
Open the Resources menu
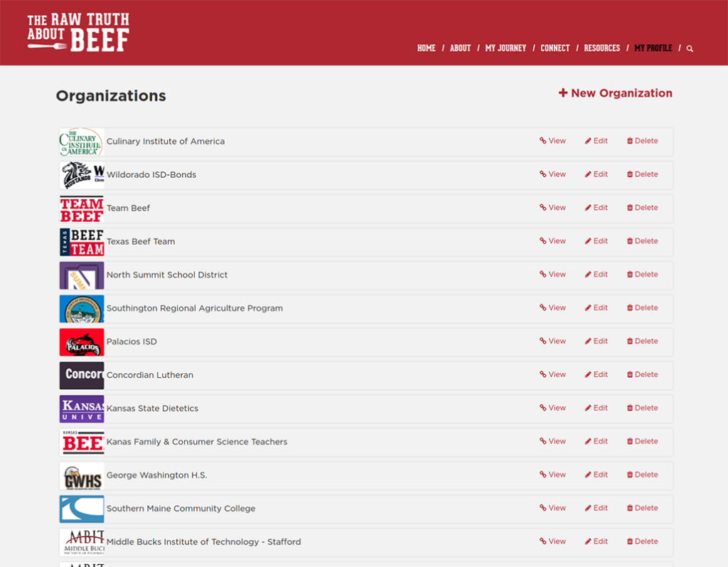point(601,48)
